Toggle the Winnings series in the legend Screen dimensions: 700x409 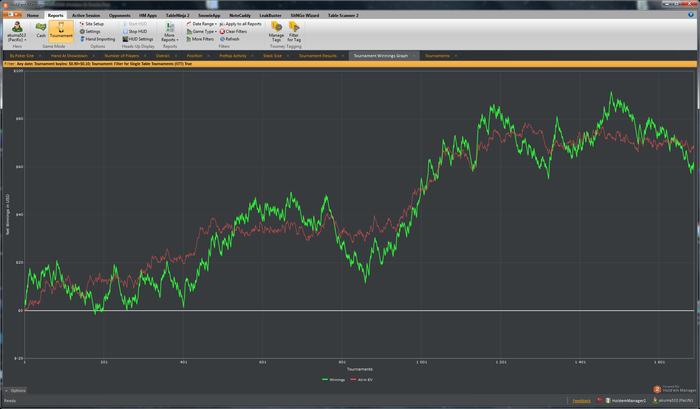point(333,380)
